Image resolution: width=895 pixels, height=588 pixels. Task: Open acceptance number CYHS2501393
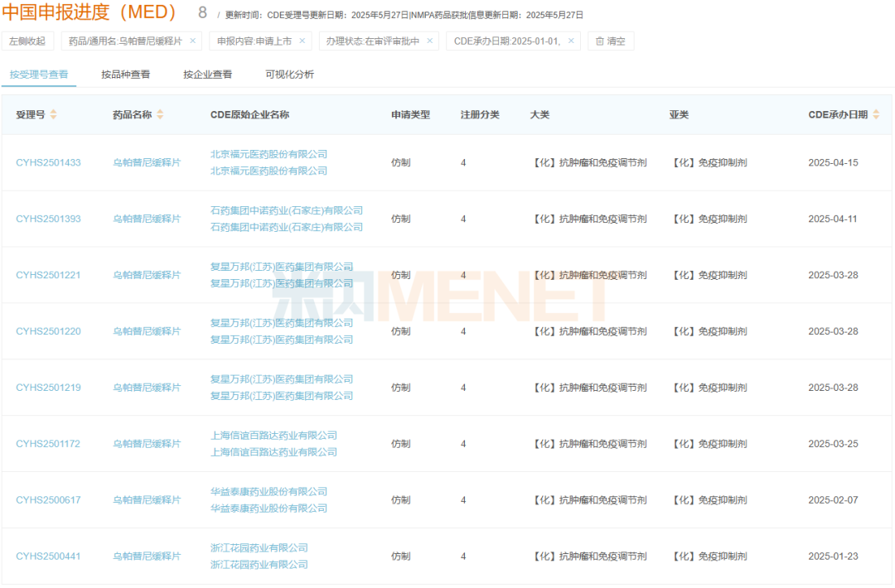click(49, 219)
